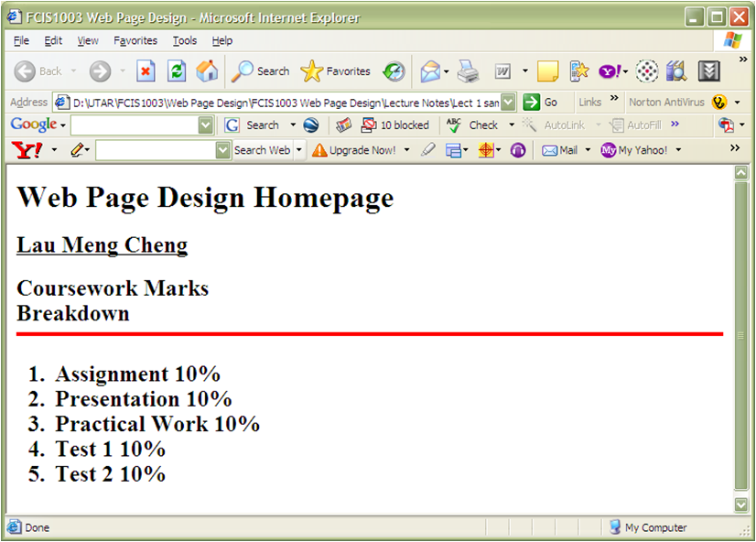Expand the Yahoo Mail dropdown arrow

point(588,150)
